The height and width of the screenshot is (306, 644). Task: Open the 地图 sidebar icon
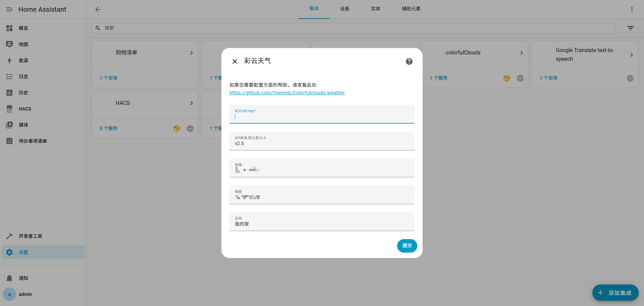[9, 44]
